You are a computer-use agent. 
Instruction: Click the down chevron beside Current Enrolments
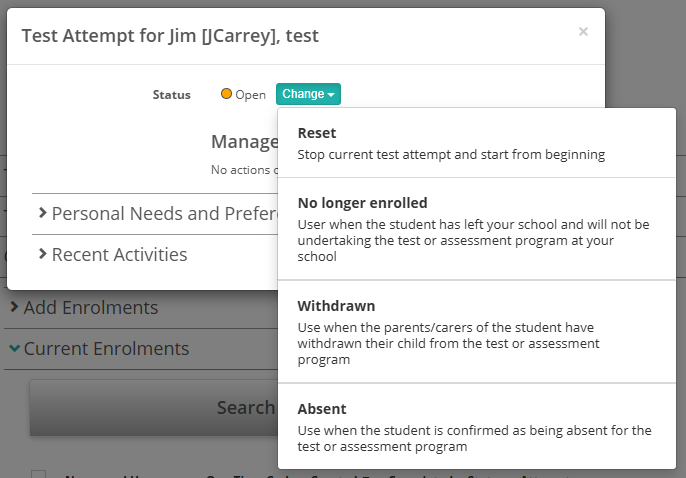[14, 349]
